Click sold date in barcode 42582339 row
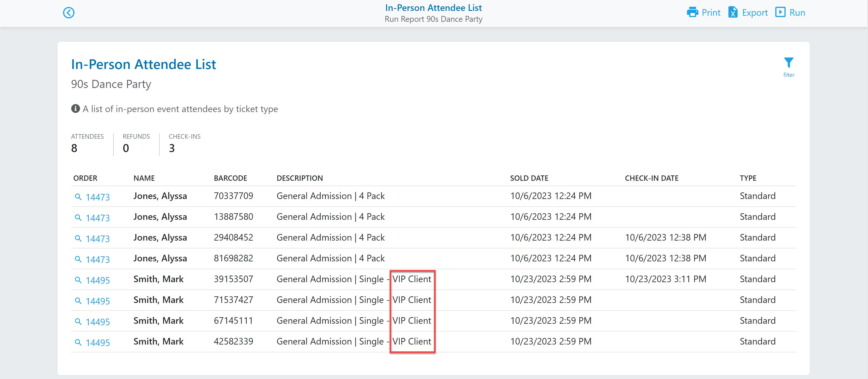This screenshot has width=868, height=379. click(x=551, y=342)
